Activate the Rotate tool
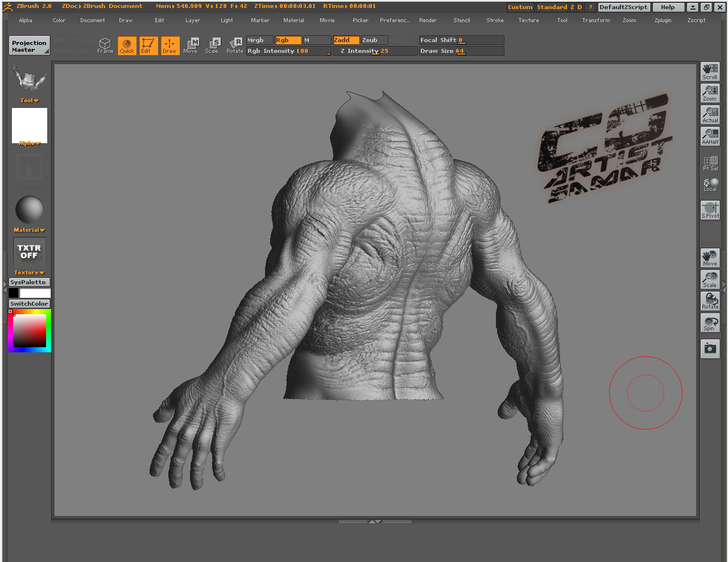The height and width of the screenshot is (562, 728). click(x=234, y=45)
